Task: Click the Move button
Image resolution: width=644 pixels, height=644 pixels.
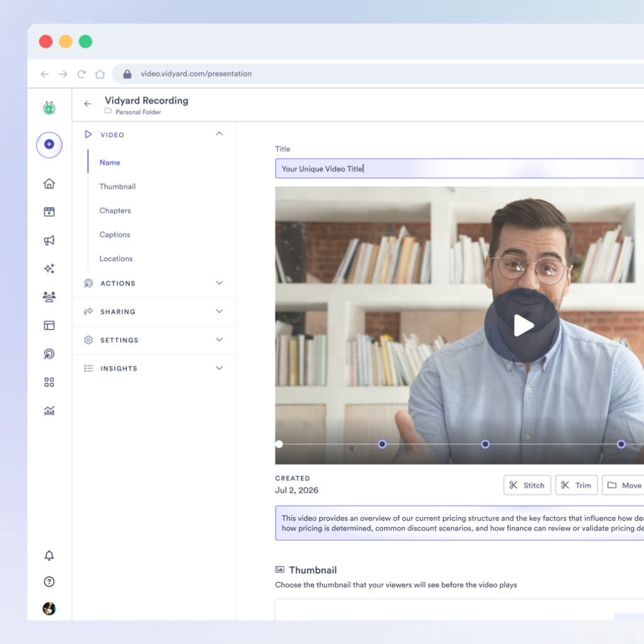Action: [x=623, y=485]
